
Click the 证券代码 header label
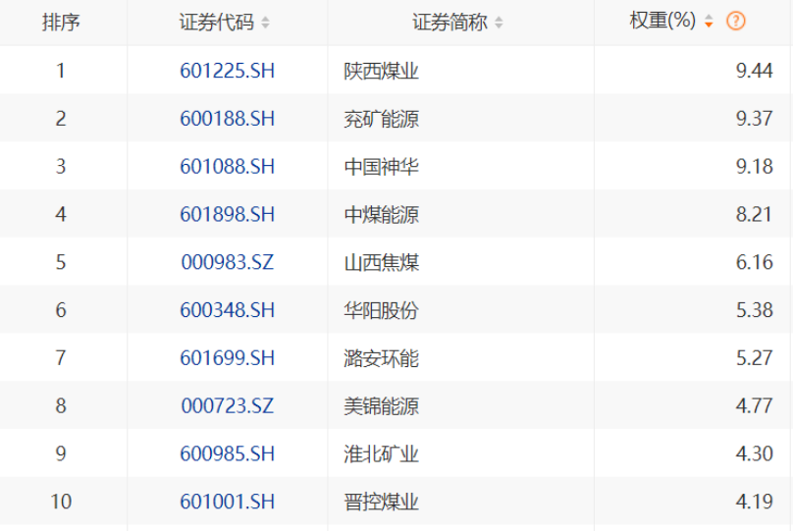pos(217,23)
